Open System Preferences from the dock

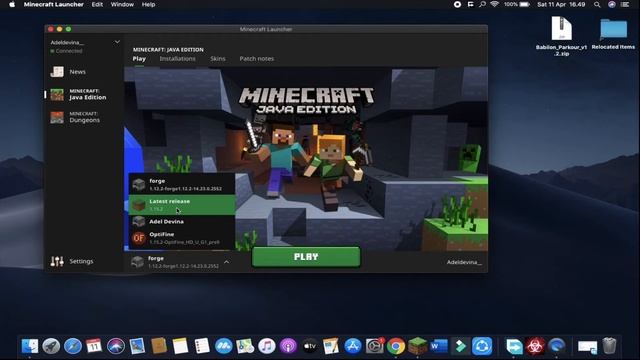pos(374,346)
